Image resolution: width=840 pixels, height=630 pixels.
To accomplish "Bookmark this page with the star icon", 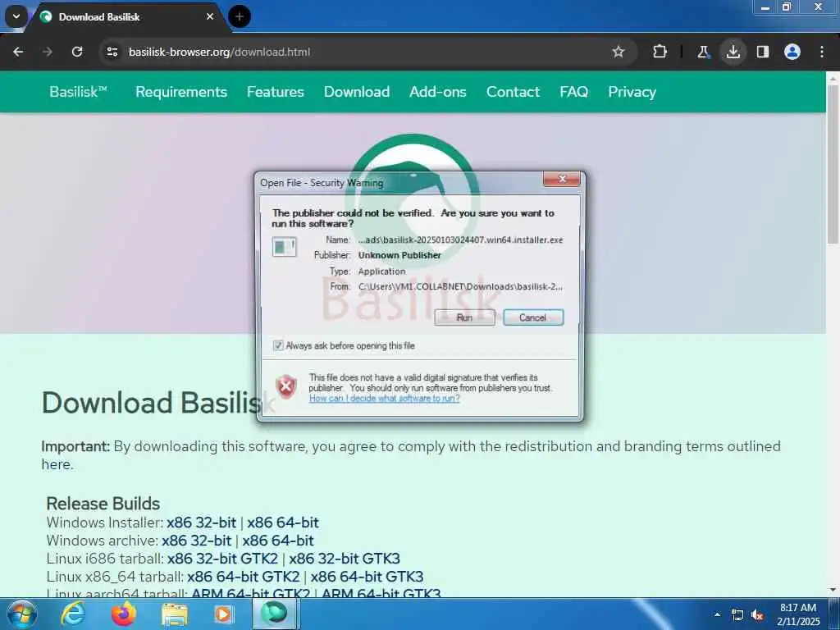I will click(619, 52).
